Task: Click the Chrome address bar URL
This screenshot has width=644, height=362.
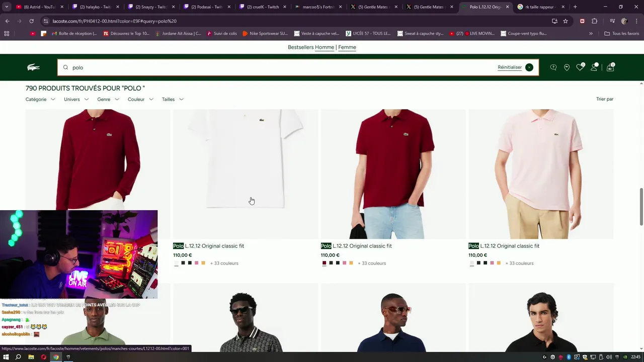Action: [x=115, y=21]
